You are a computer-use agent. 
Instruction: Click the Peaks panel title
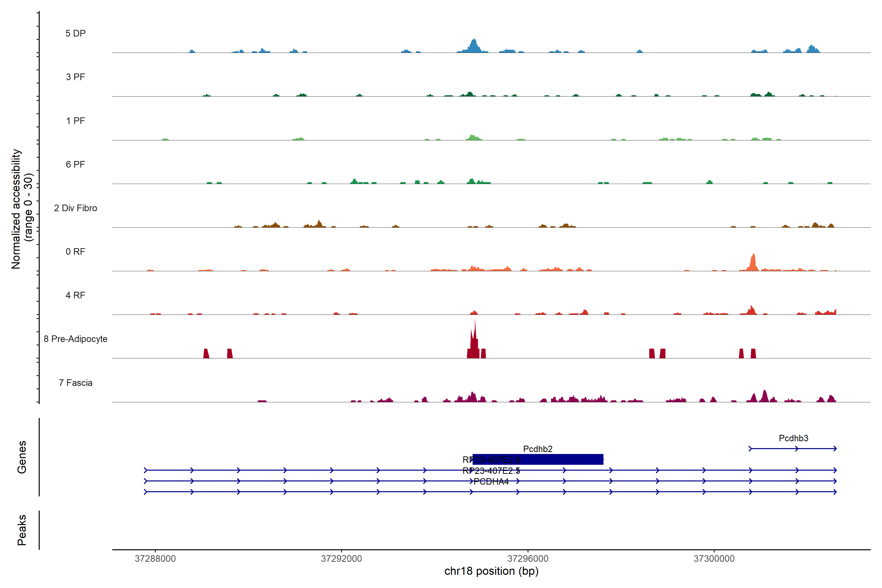pos(22,530)
